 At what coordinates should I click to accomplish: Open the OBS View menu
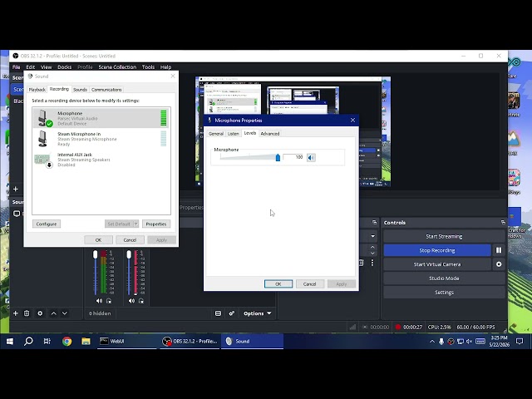click(47, 66)
